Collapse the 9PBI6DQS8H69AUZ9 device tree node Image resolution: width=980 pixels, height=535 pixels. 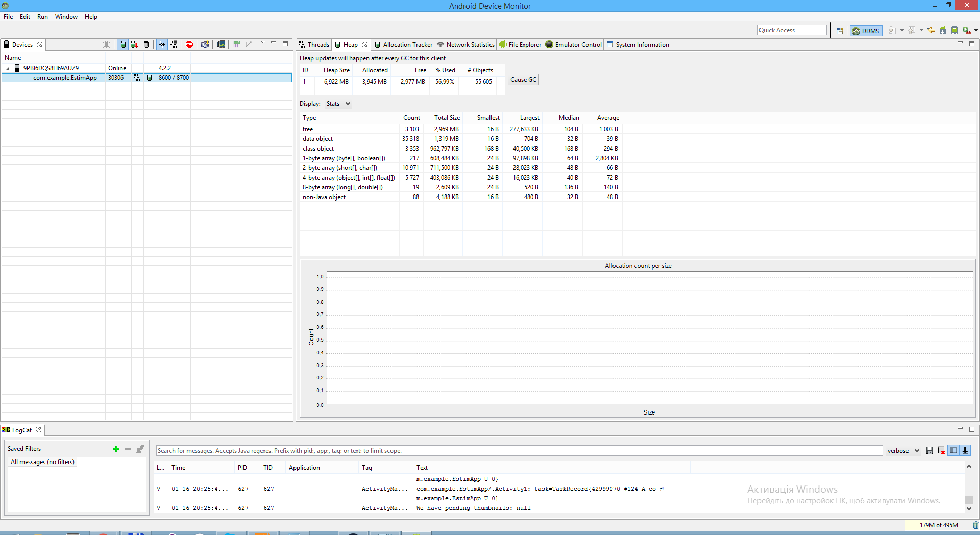8,68
